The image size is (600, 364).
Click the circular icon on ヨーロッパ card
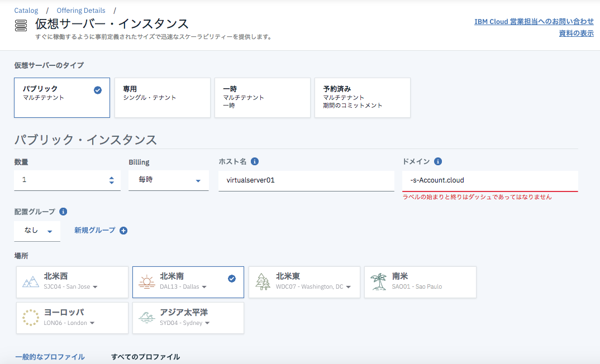click(31, 317)
